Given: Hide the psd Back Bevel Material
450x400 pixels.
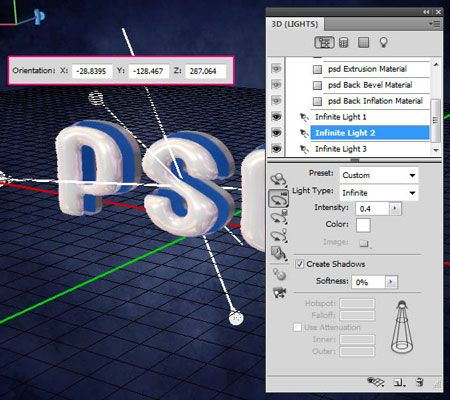Looking at the screenshot, I should (276, 85).
